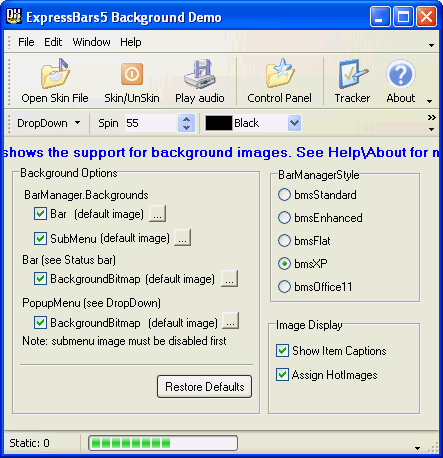This screenshot has width=443, height=458.
Task: Toggle the Skin/UnSkin orange power icon
Action: (132, 74)
